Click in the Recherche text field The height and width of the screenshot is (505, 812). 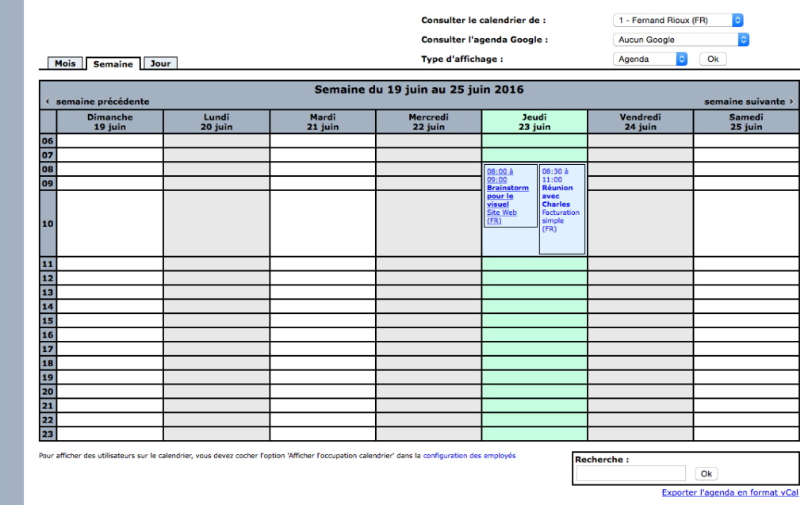[630, 473]
